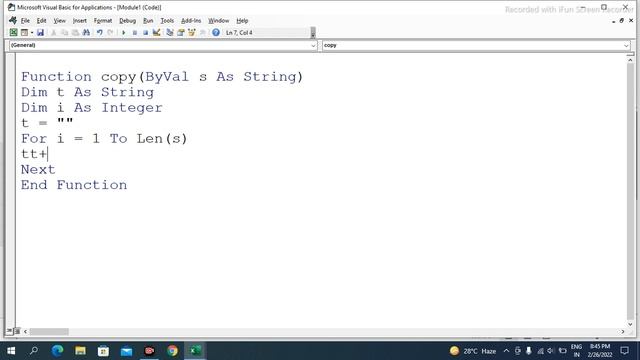Open Microsoft Edge from taskbar
The width and height of the screenshot is (640, 360).
58,351
